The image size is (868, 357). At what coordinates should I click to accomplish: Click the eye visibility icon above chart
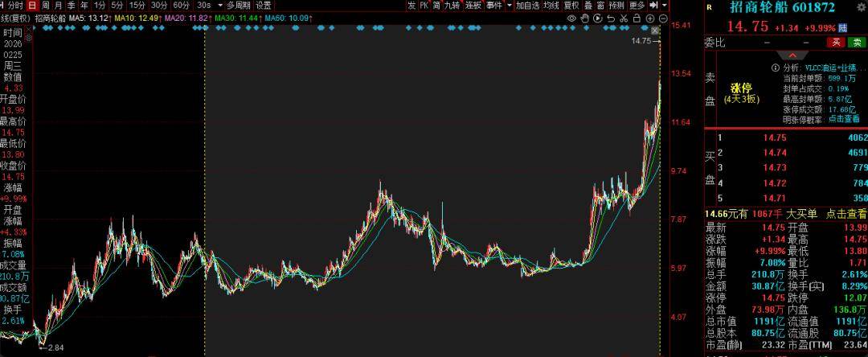point(571,17)
